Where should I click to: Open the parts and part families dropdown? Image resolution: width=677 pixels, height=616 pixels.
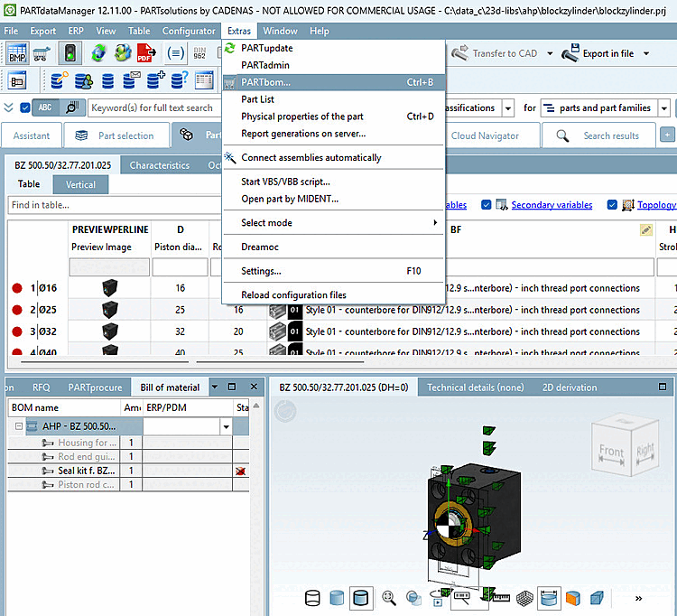(x=664, y=108)
